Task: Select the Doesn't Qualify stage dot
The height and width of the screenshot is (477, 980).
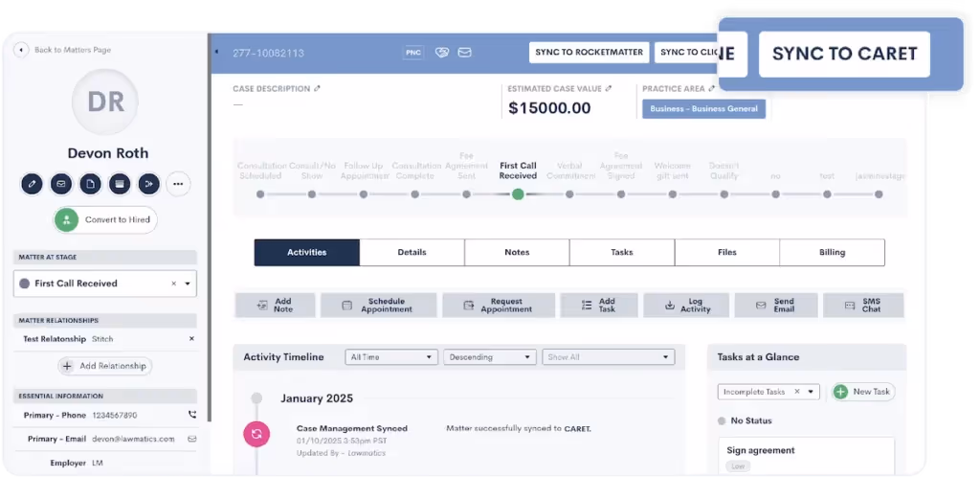Action: (x=724, y=194)
